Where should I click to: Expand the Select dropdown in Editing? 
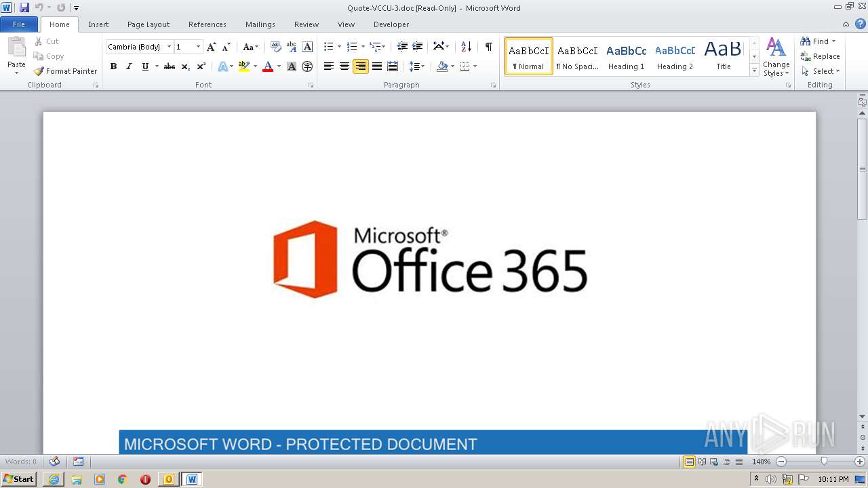pyautogui.click(x=821, y=71)
